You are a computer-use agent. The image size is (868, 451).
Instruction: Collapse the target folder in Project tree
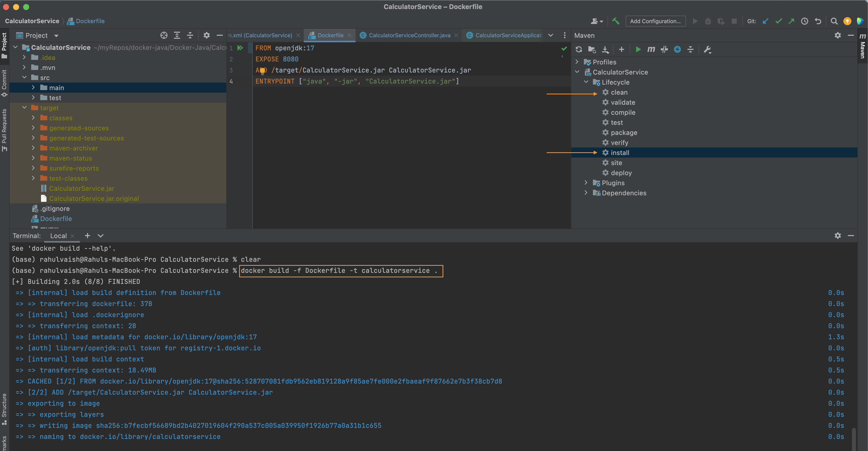(x=24, y=108)
